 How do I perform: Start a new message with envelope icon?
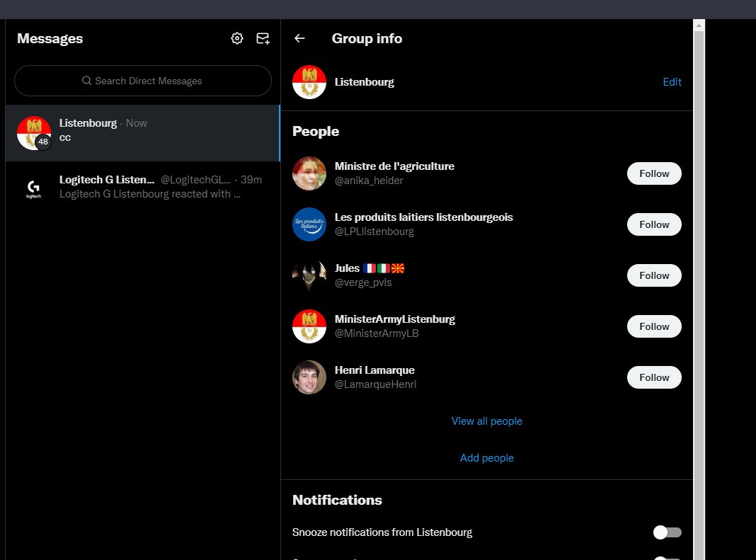(x=263, y=39)
